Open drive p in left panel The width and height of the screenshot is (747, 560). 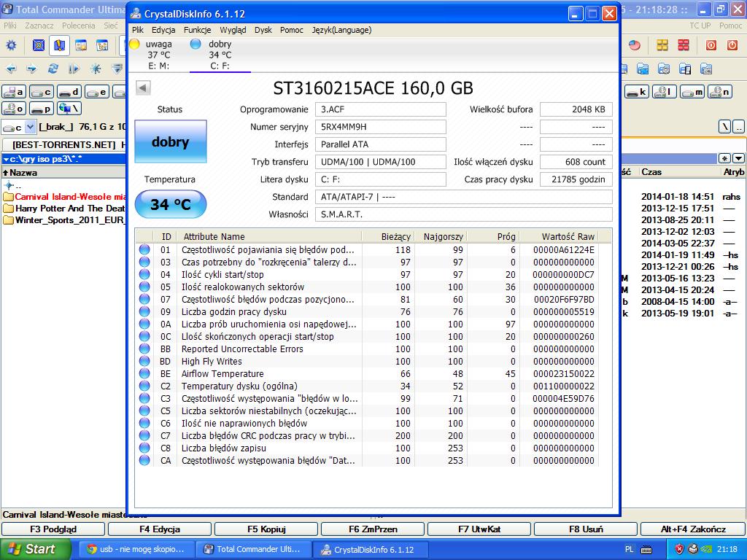pos(42,109)
